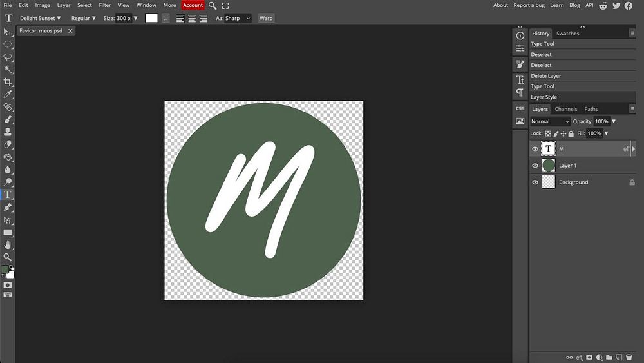Click the Warp text button
This screenshot has height=363, width=644.
tap(266, 18)
